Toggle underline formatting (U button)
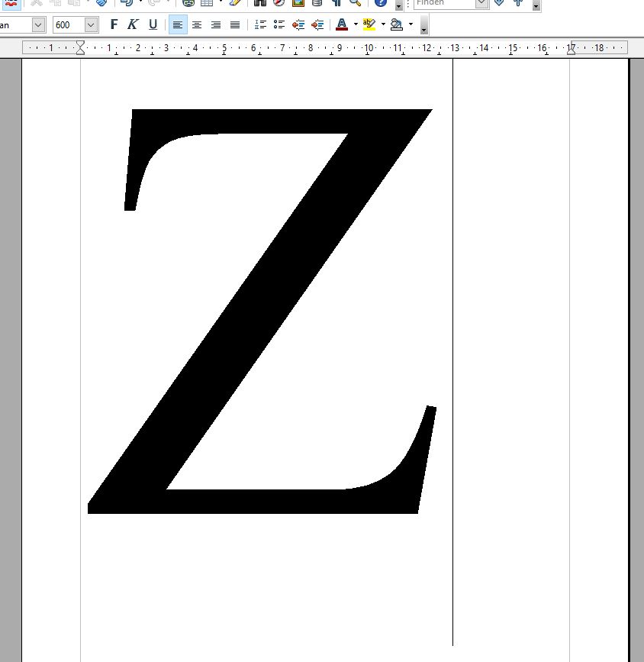The height and width of the screenshot is (662, 644). 153,25
